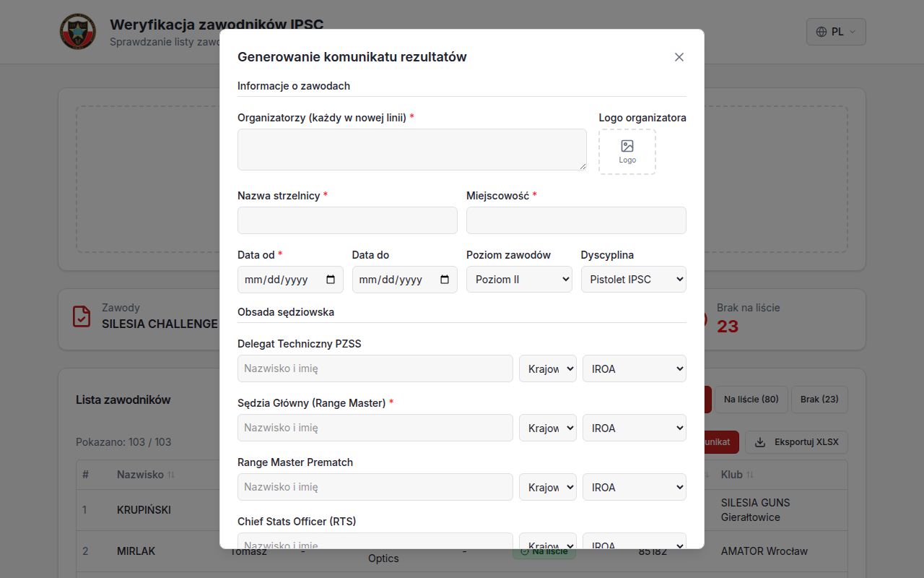Open the Dyscyplina dropdown showing Pistolet IPSC
This screenshot has width=924, height=578.
(x=634, y=280)
